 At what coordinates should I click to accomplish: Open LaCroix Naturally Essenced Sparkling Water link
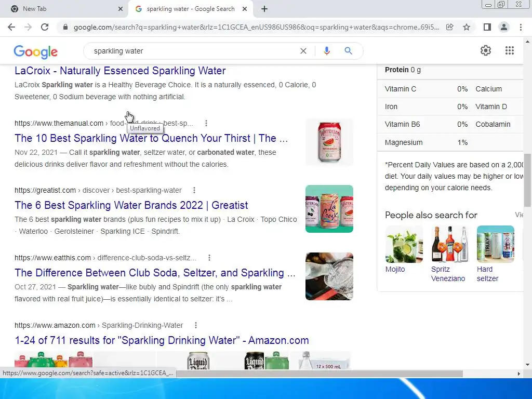click(120, 71)
